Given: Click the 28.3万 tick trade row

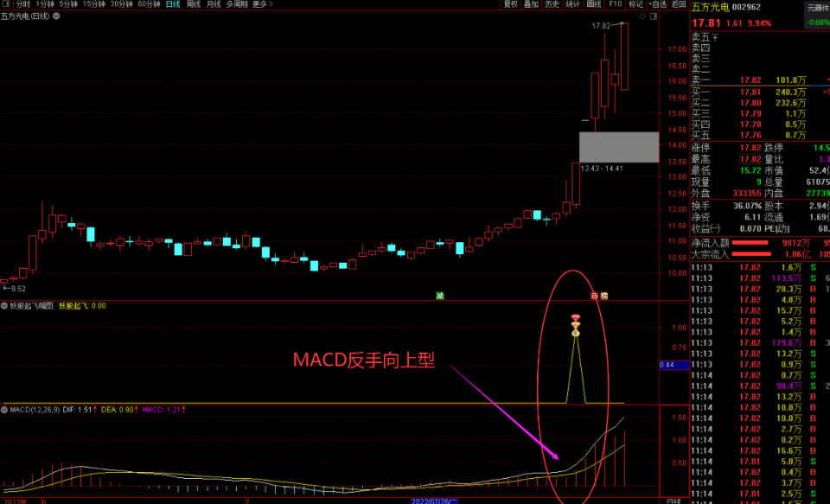Looking at the screenshot, I should [760, 289].
